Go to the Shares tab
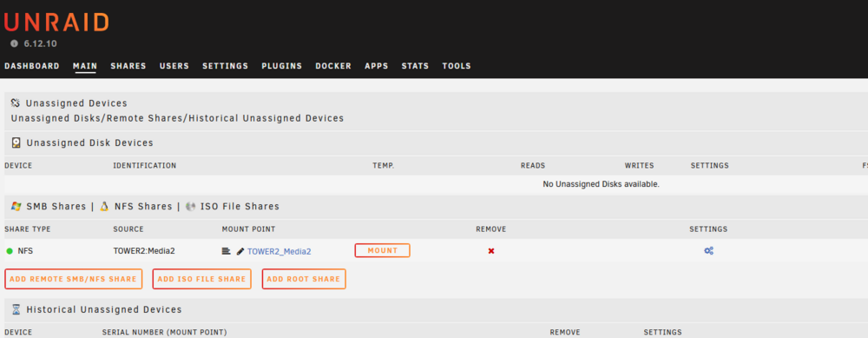The height and width of the screenshot is (338, 868). (x=128, y=66)
